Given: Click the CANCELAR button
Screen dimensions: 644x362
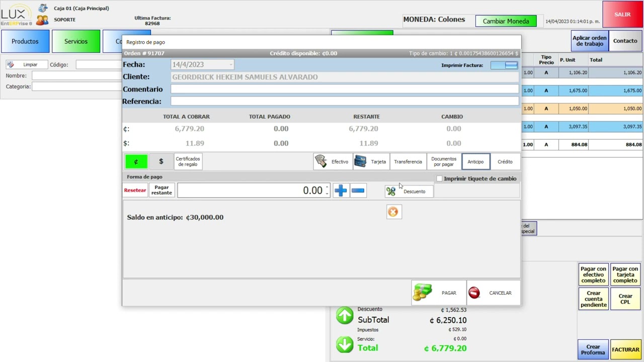Looking at the screenshot, I should (493, 293).
